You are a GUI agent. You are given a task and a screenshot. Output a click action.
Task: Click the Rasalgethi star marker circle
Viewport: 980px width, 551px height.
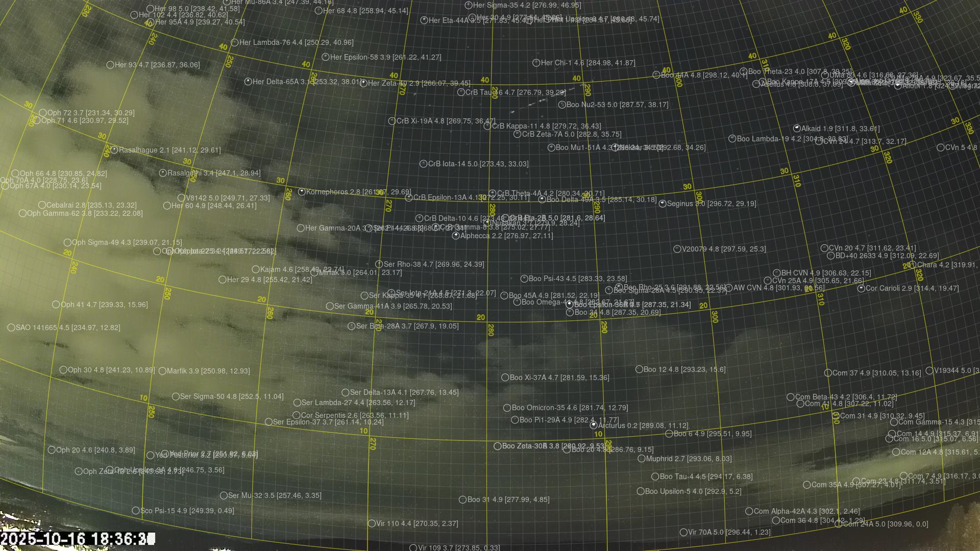(163, 173)
